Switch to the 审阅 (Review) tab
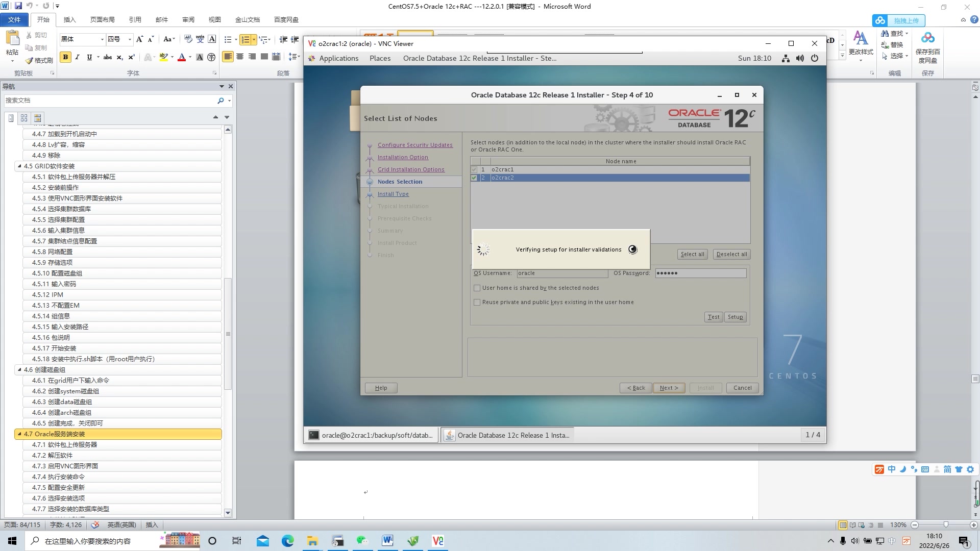The width and height of the screenshot is (980, 551). pos(188,20)
